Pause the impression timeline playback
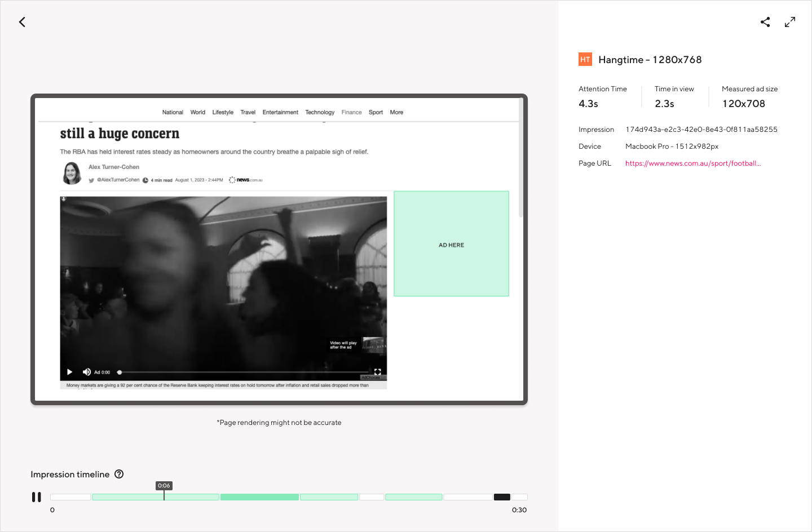 [37, 497]
